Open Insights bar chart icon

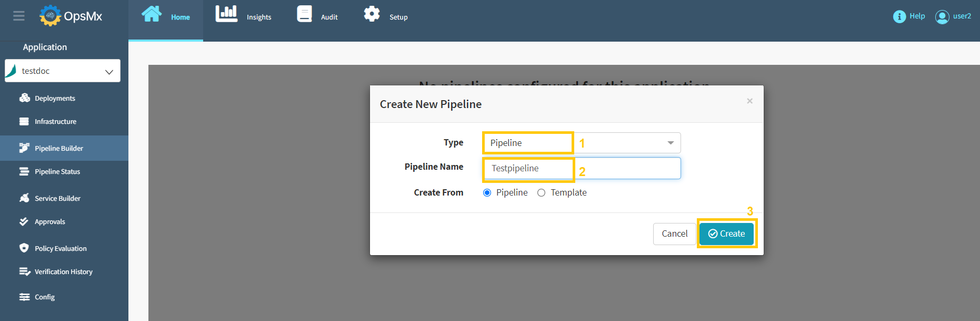(x=226, y=14)
